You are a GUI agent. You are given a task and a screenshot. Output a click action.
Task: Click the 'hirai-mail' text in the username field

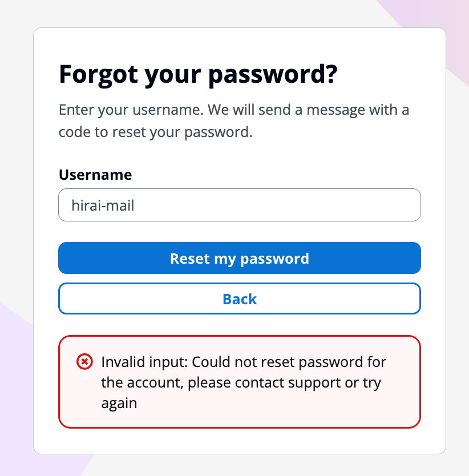(x=103, y=205)
